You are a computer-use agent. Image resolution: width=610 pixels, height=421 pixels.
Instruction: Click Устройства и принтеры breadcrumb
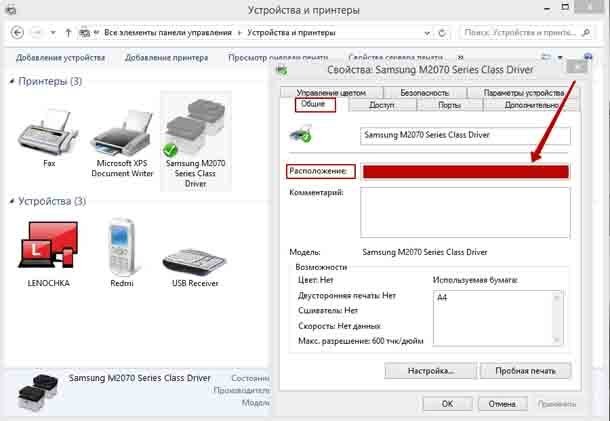pyautogui.click(x=291, y=33)
